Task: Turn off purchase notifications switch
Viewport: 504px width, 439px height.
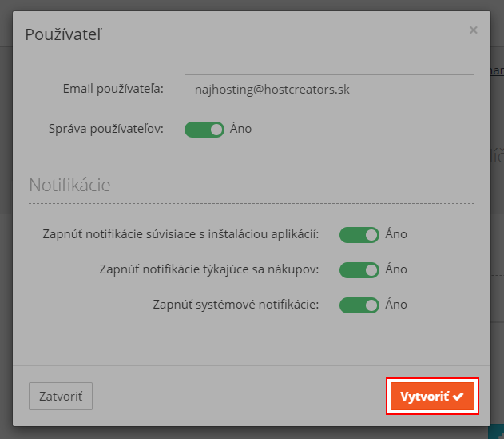Action: (359, 269)
